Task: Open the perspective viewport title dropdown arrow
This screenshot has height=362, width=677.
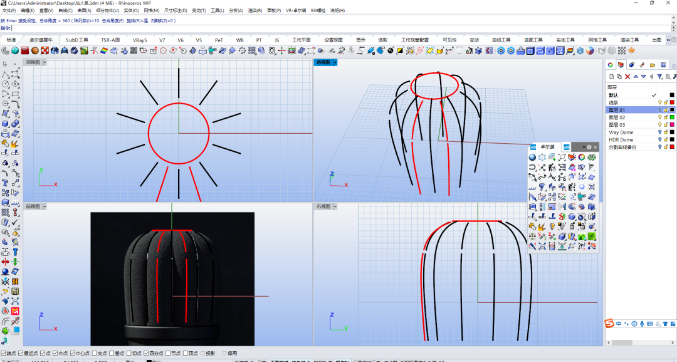Action: point(335,63)
